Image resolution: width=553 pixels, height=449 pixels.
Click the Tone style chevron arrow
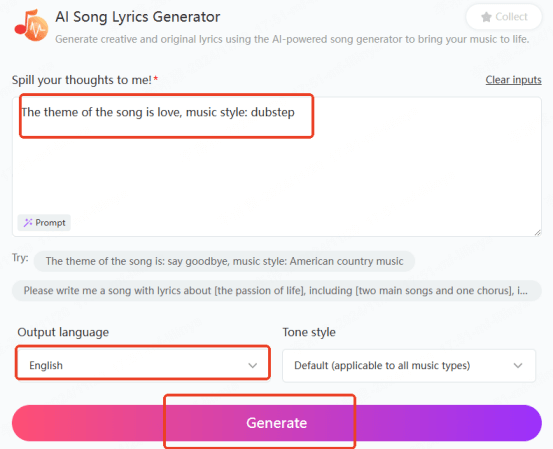(x=518, y=365)
